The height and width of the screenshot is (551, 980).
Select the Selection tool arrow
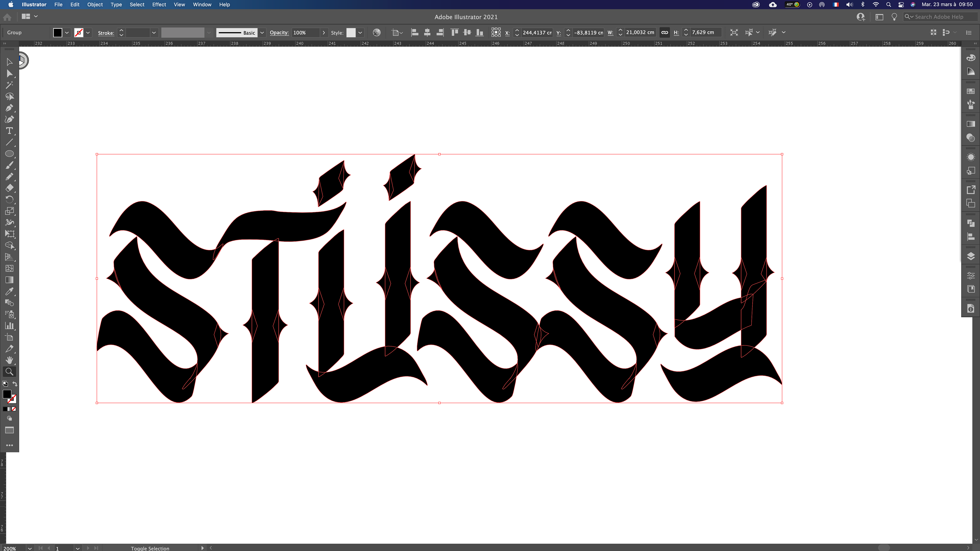coord(9,62)
